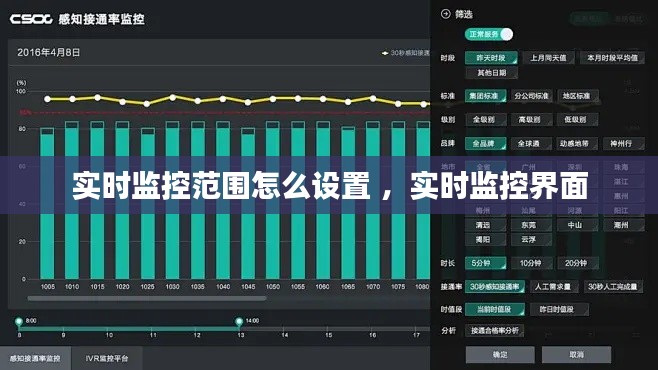Select the 高级别 level filter
658x370 pixels.
tap(530, 120)
